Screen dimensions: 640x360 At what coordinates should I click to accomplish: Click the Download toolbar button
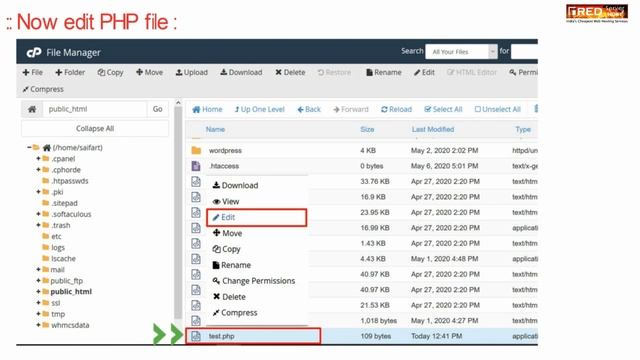(241, 72)
